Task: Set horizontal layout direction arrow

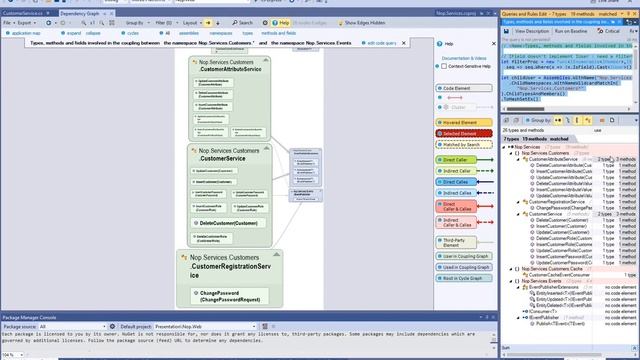Action: pyautogui.click(x=208, y=23)
